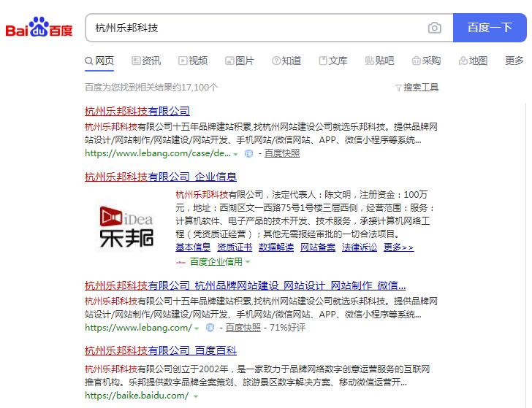Open the 法律诉讼 link
This screenshot has width=532, height=408.
point(360,247)
